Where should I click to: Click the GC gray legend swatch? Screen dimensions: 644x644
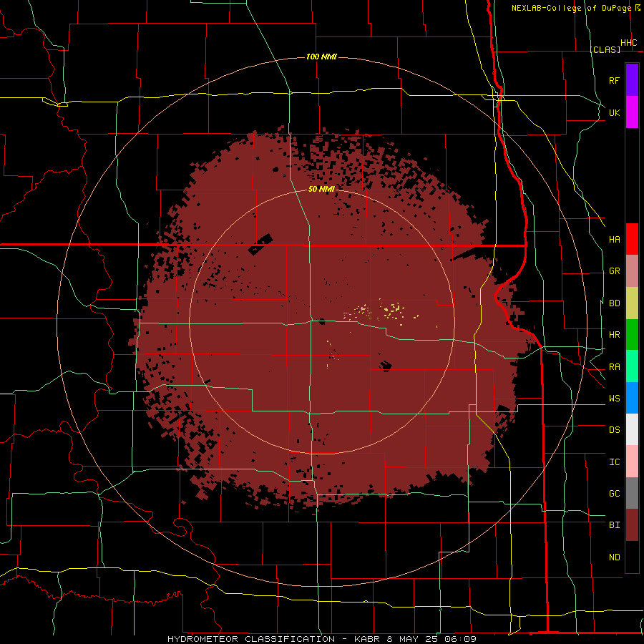(x=632, y=493)
